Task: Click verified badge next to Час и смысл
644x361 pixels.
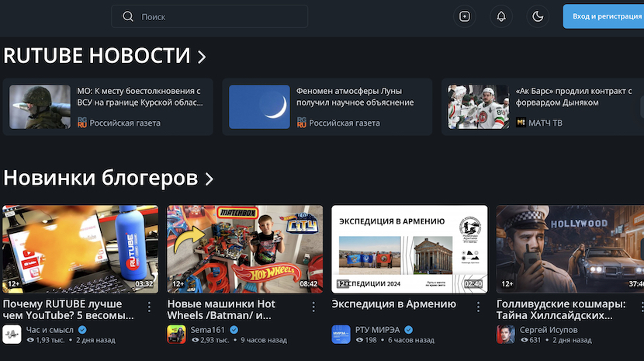Action: [x=82, y=330]
